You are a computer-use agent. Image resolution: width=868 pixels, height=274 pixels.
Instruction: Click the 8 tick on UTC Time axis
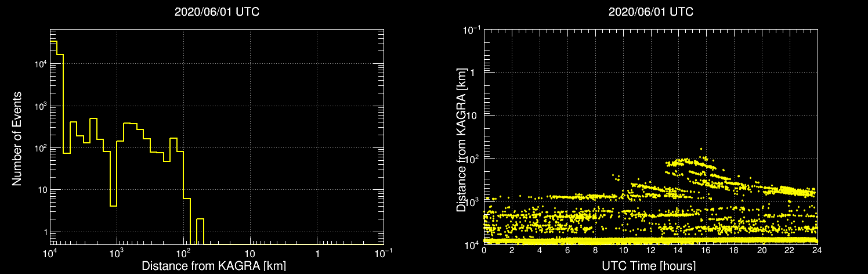pos(595,251)
